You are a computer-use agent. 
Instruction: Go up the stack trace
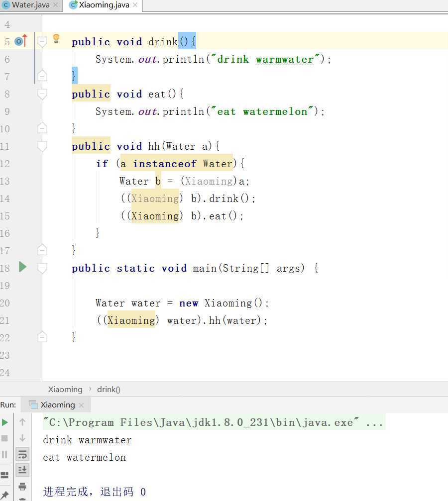tap(22, 422)
